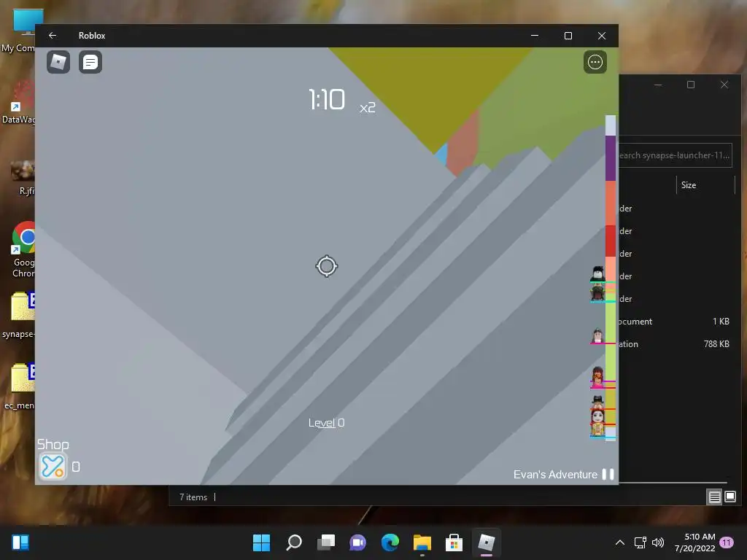Open the notification count badge
The image size is (747, 560).
point(727,542)
